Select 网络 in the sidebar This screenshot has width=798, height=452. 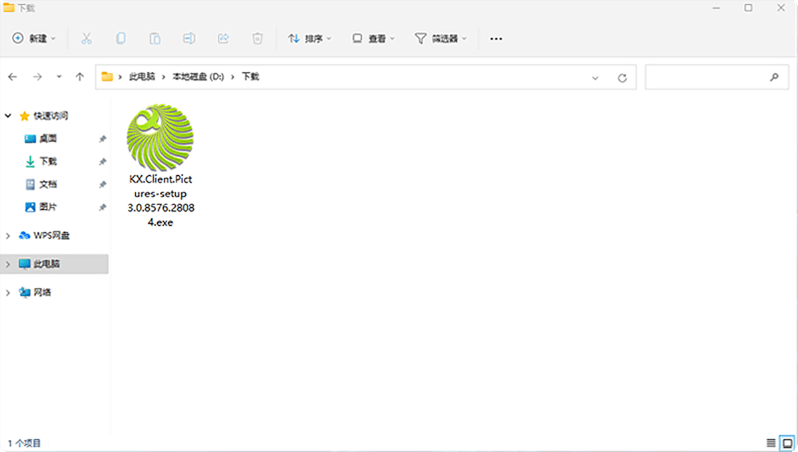click(x=42, y=292)
